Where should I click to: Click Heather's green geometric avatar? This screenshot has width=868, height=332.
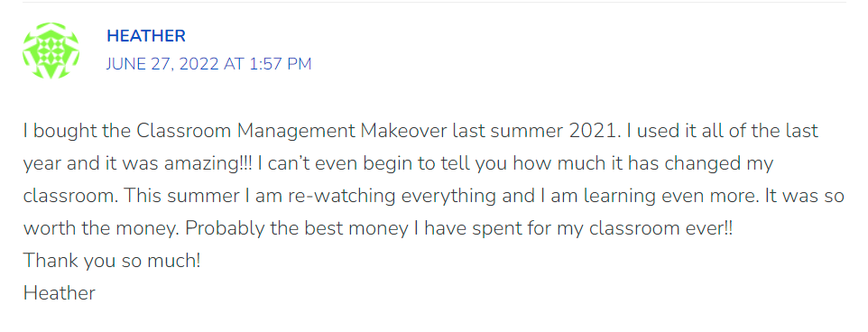pos(51,51)
